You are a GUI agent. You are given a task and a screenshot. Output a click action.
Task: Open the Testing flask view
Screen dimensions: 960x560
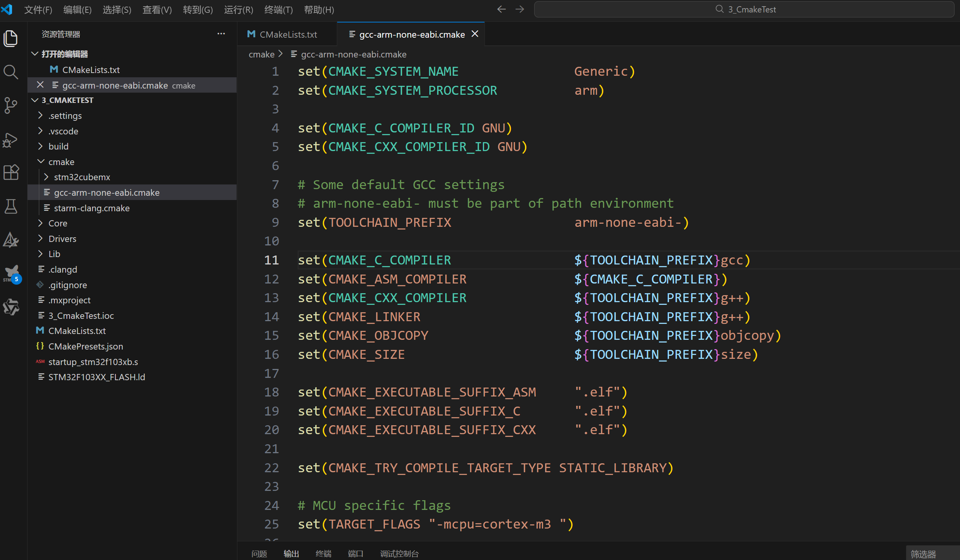[11, 206]
